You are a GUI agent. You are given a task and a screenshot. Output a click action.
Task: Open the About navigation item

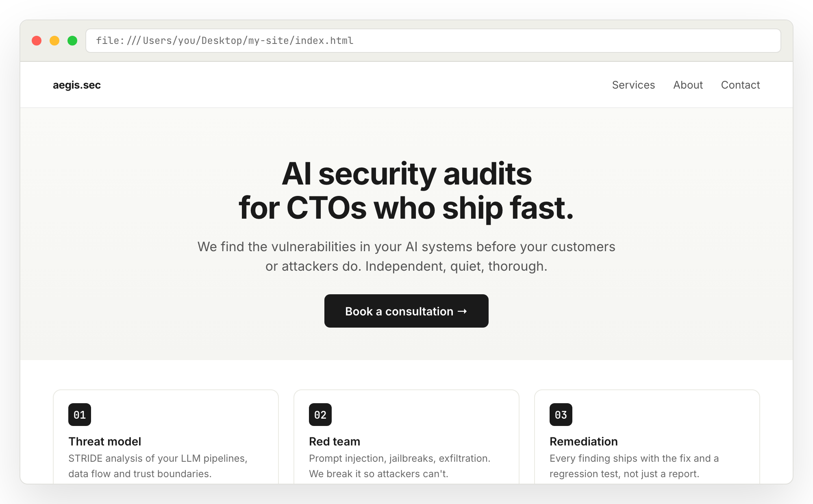pyautogui.click(x=688, y=85)
